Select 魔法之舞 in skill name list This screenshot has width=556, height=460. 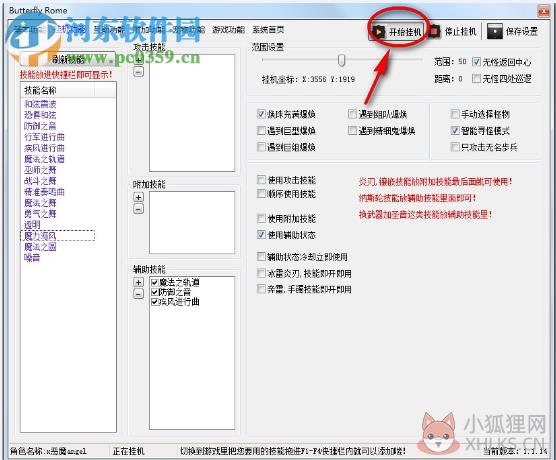point(40,203)
